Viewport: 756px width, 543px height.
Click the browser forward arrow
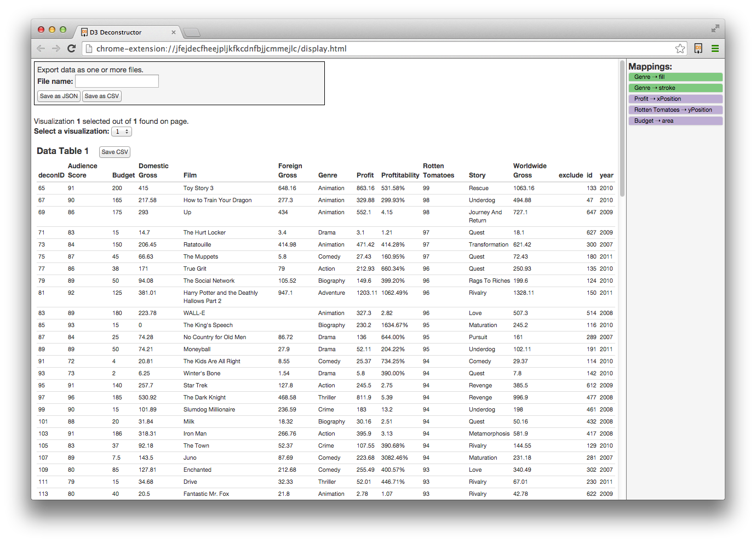coord(56,49)
